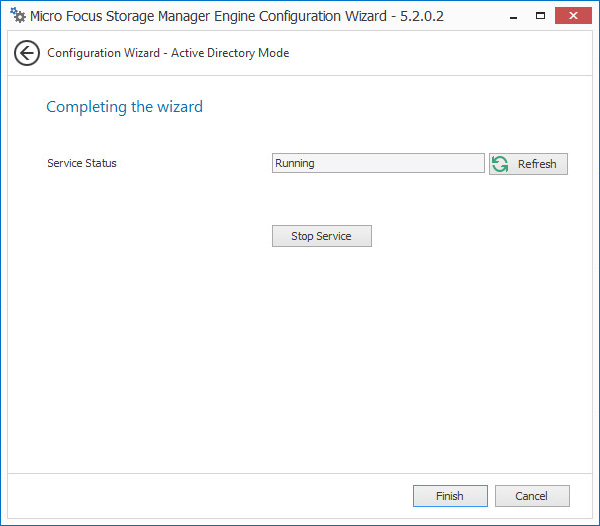Viewport: 600px width, 526px height.
Task: Cancel the configuration wizard
Action: [532, 496]
